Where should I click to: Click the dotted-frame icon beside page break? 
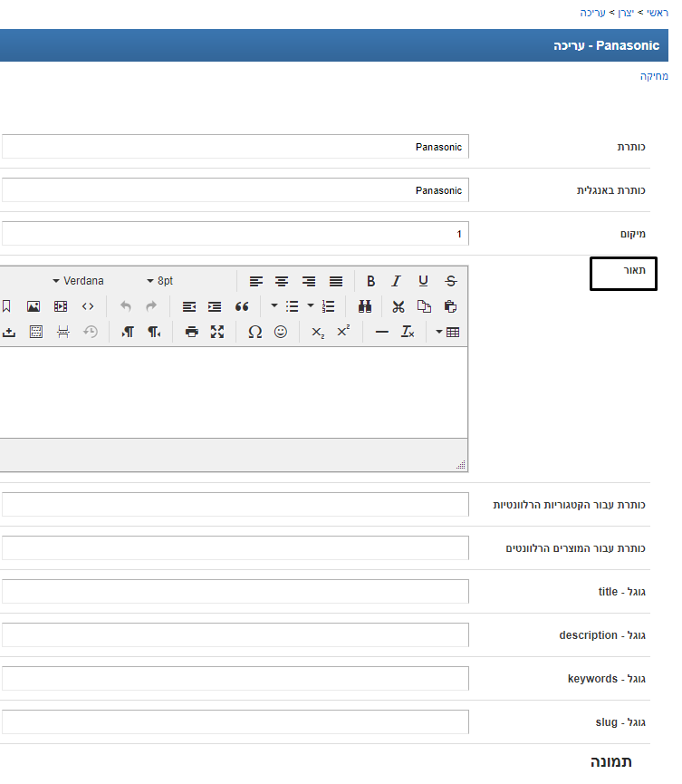(36, 332)
